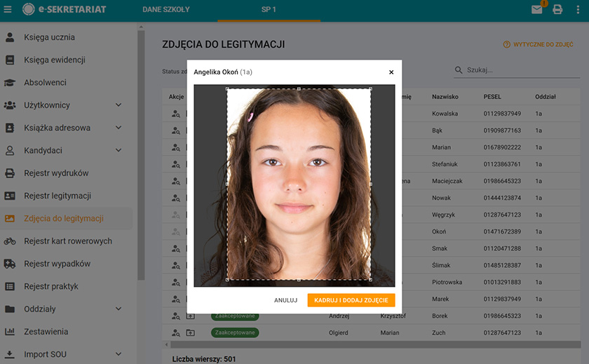This screenshot has width=589, height=364.
Task: Open the mail notifications icon
Action: 536,10
